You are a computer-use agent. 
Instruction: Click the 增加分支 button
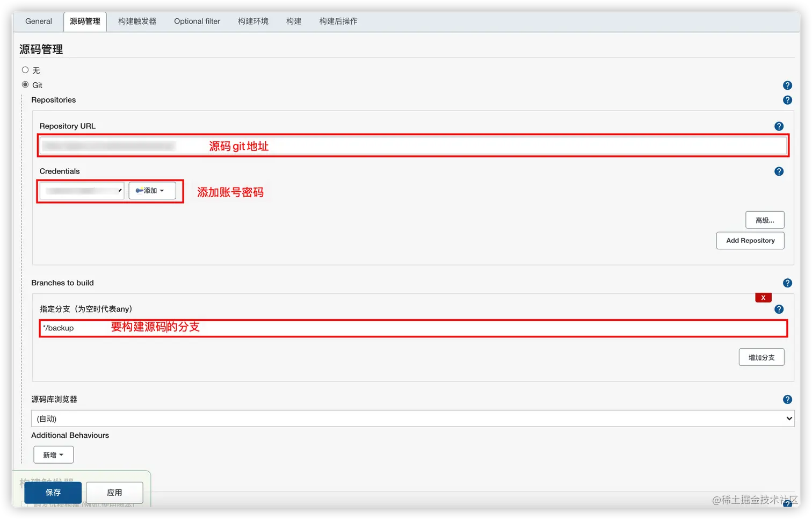(x=762, y=357)
